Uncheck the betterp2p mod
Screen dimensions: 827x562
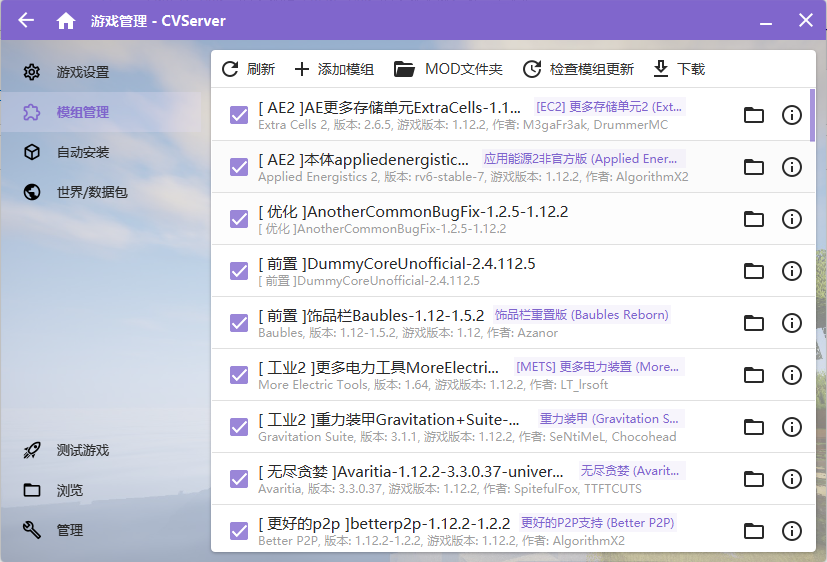click(x=239, y=531)
